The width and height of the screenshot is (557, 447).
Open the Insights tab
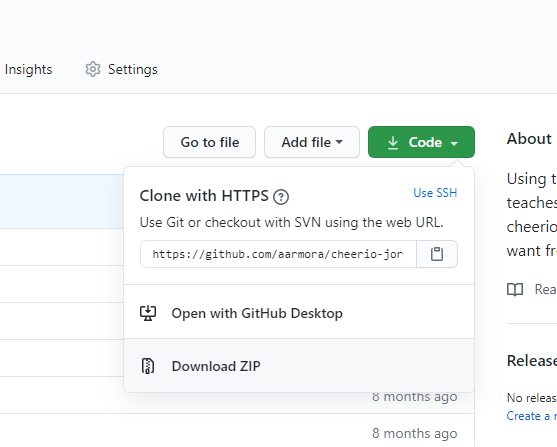[x=28, y=69]
